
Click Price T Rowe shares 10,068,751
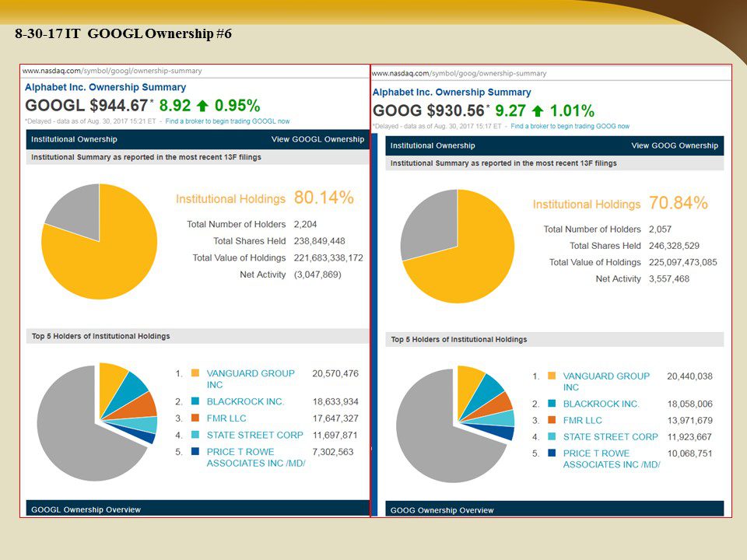[x=690, y=453]
